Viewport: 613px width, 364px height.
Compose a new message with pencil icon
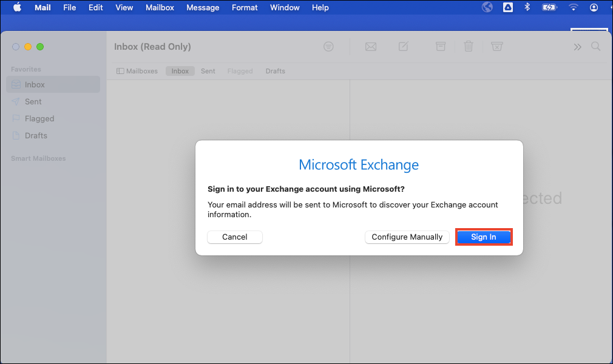pos(404,47)
